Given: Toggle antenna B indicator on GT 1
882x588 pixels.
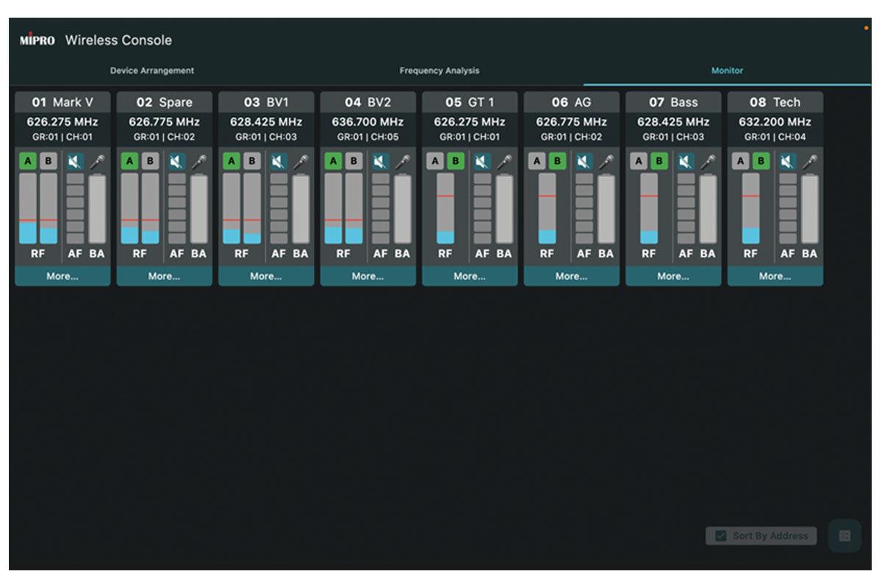Looking at the screenshot, I should click(456, 162).
